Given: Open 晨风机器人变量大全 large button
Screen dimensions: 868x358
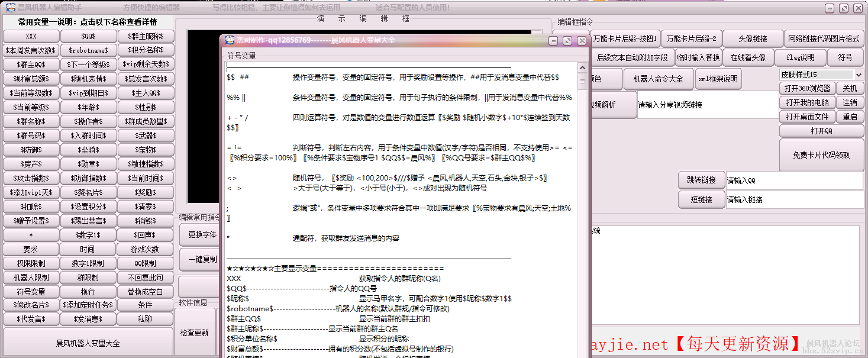Looking at the screenshot, I should pyautogui.click(x=88, y=343).
